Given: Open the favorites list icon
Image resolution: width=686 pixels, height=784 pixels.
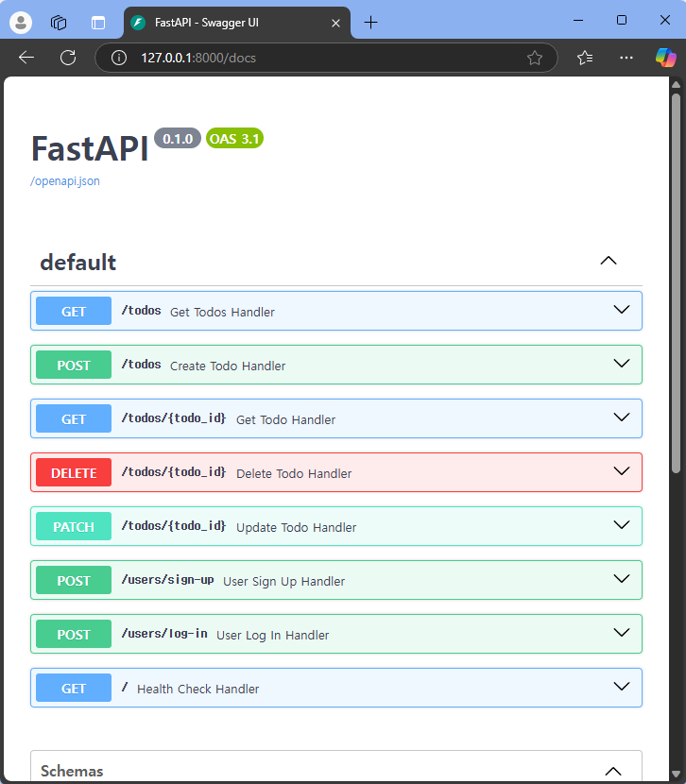Looking at the screenshot, I should (585, 58).
